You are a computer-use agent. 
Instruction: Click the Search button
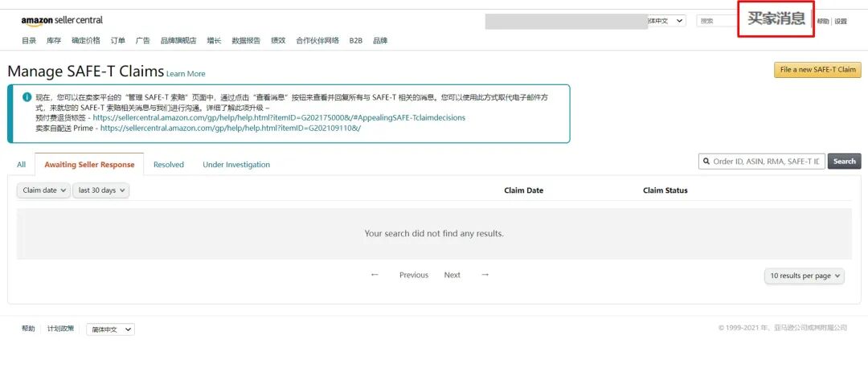[x=844, y=162]
